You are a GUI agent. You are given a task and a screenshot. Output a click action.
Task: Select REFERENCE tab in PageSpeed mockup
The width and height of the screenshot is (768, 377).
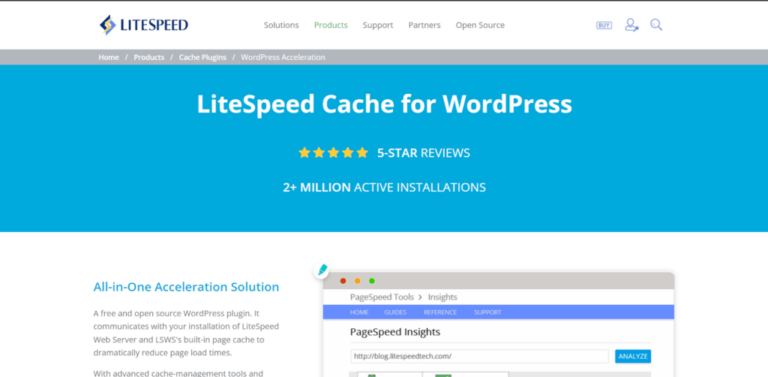click(x=440, y=312)
